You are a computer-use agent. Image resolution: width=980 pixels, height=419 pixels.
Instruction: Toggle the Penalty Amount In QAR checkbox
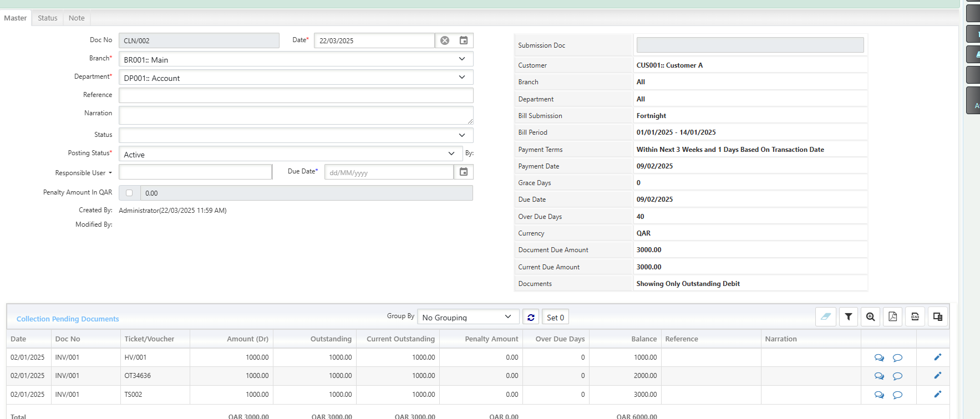(x=129, y=193)
